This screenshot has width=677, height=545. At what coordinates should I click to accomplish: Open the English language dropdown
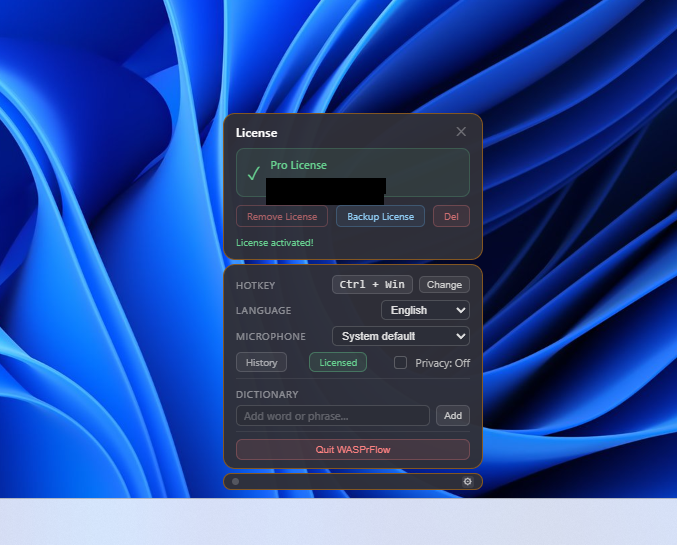pos(425,310)
